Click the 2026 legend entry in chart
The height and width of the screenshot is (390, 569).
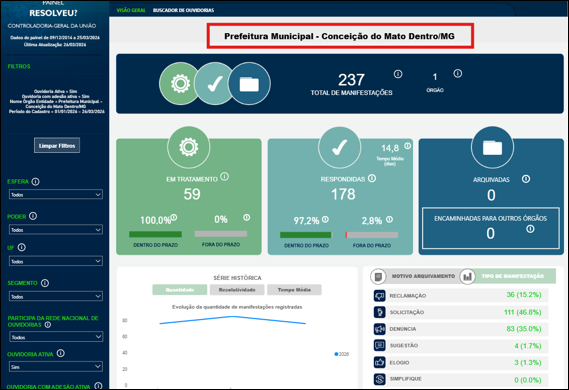click(341, 354)
